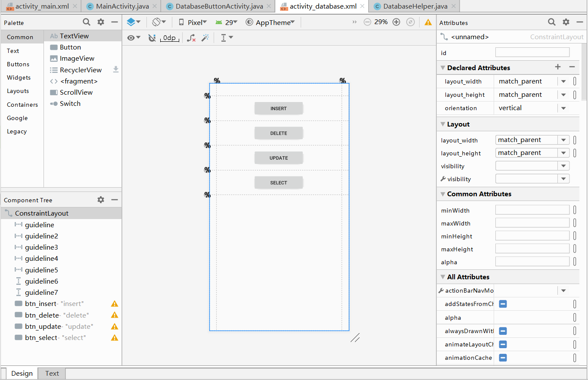Open Attributes panel settings gear
The height and width of the screenshot is (380, 588).
click(566, 22)
